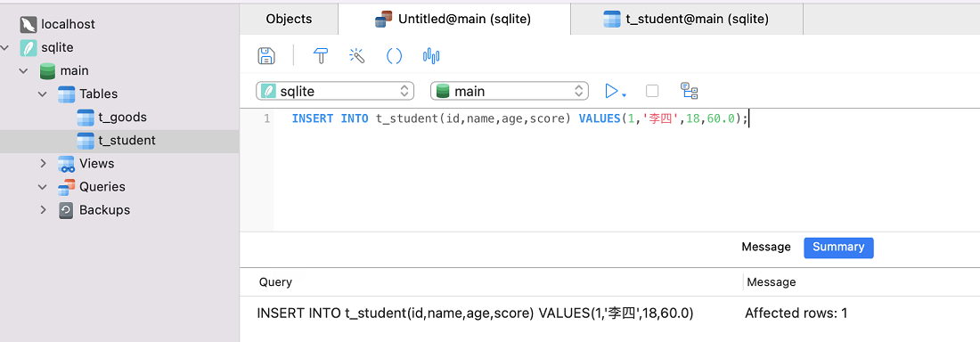Switch to the Objects tab
The height and width of the screenshot is (342, 980).
click(289, 20)
